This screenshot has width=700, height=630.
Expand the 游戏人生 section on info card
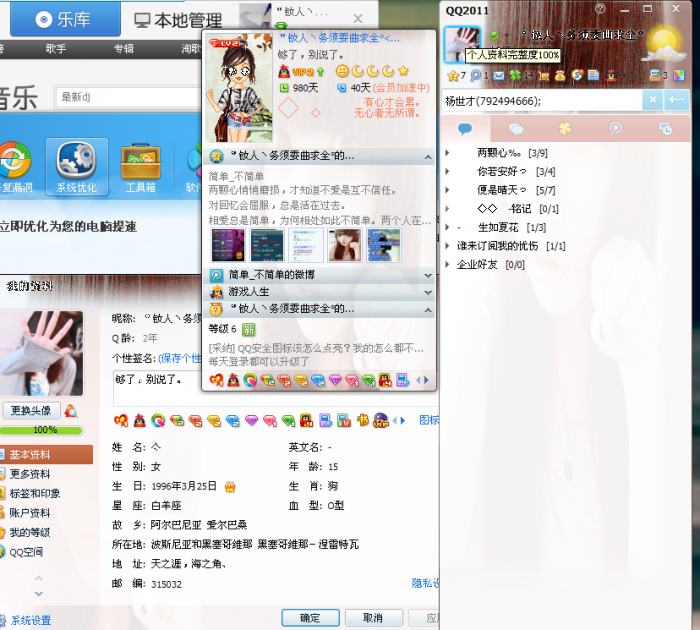click(428, 292)
